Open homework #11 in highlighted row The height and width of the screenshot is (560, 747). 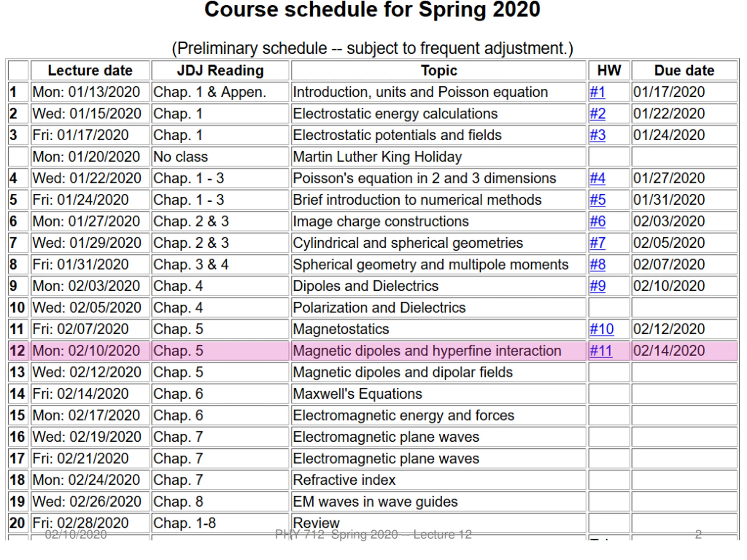click(x=601, y=351)
